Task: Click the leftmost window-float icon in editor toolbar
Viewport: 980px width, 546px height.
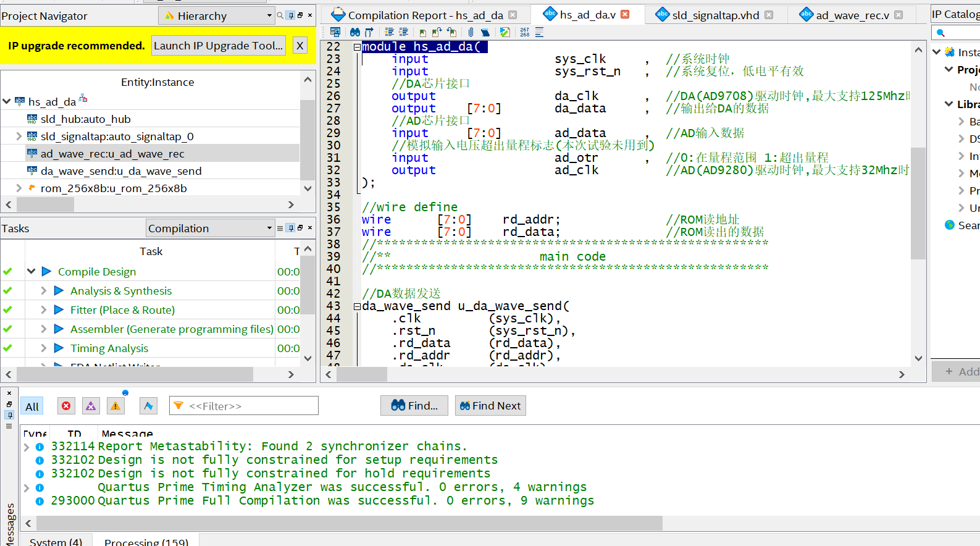Action: coord(335,32)
